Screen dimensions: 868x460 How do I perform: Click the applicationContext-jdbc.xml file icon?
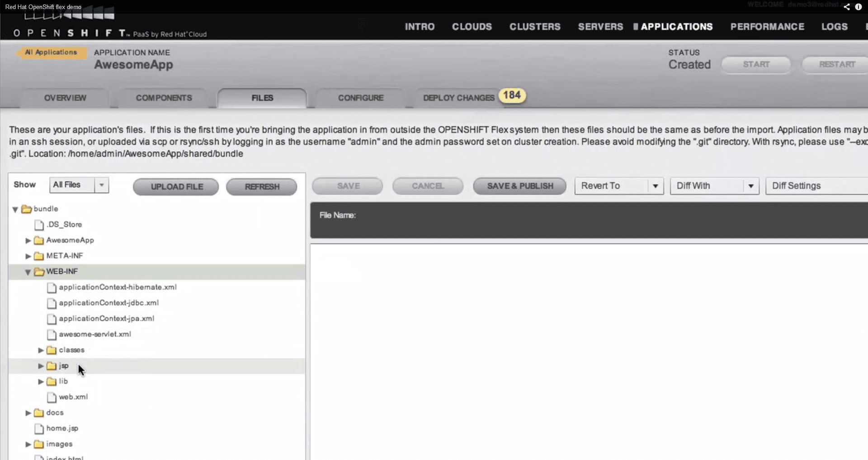pos(52,303)
